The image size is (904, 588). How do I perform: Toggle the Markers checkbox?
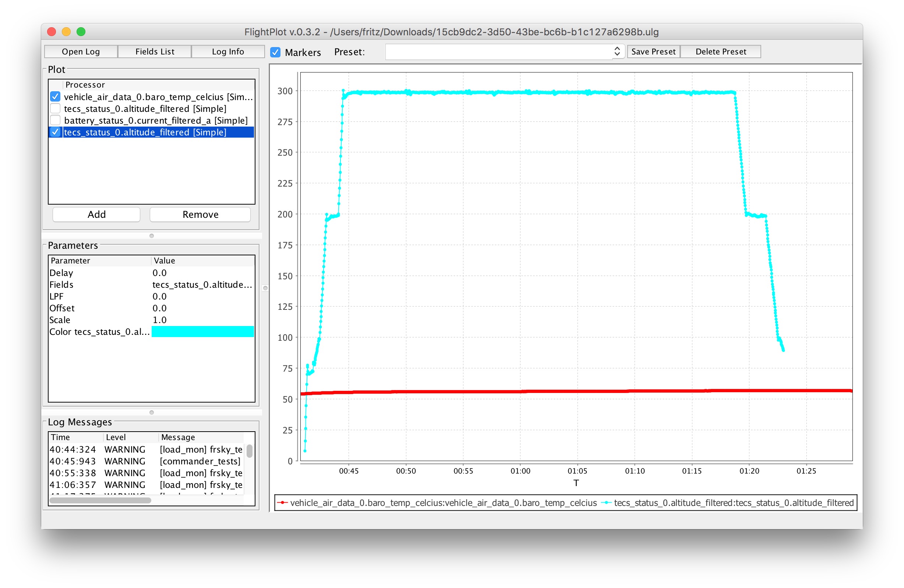coord(275,52)
